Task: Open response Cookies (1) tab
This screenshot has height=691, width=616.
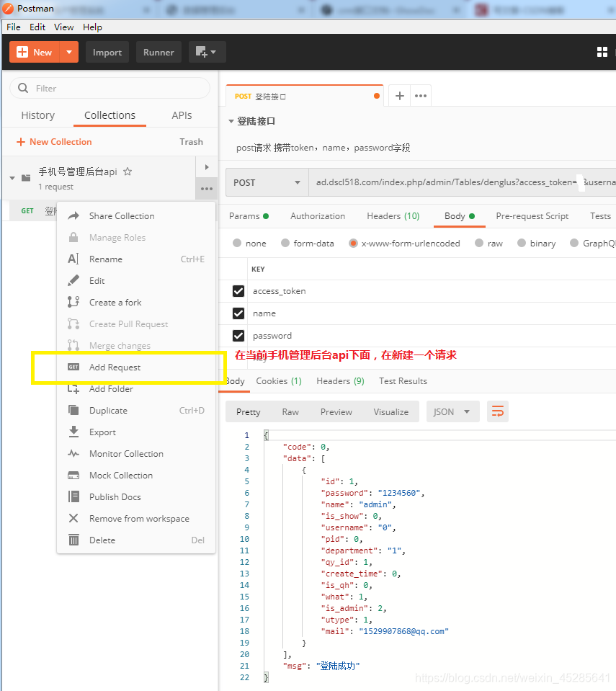Action: [x=279, y=381]
